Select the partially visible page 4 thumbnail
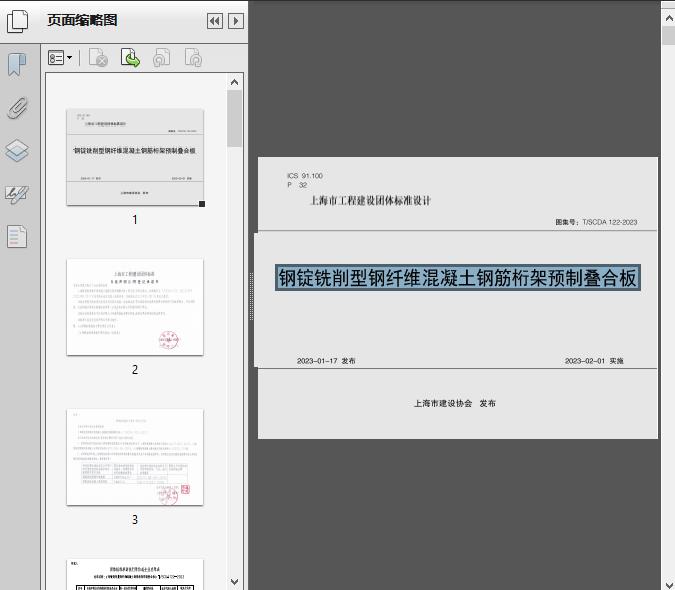 [x=135, y=575]
